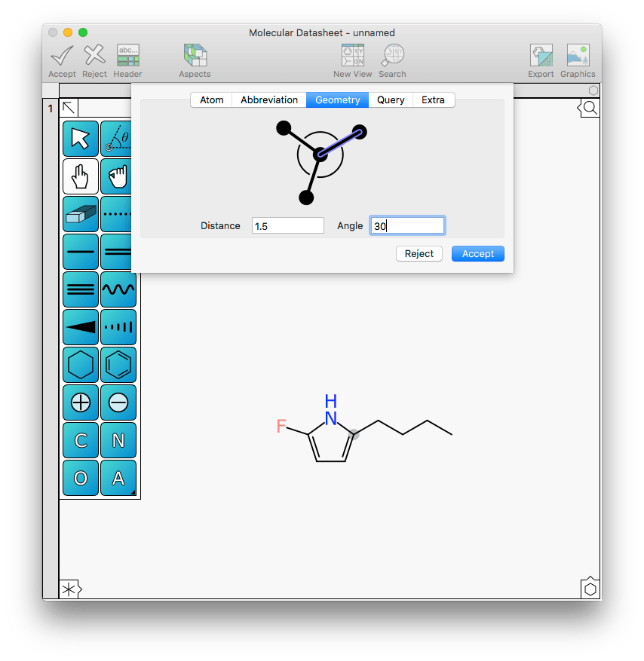The height and width of the screenshot is (661, 644).
Task: Select the eraser tool
Action: [81, 215]
